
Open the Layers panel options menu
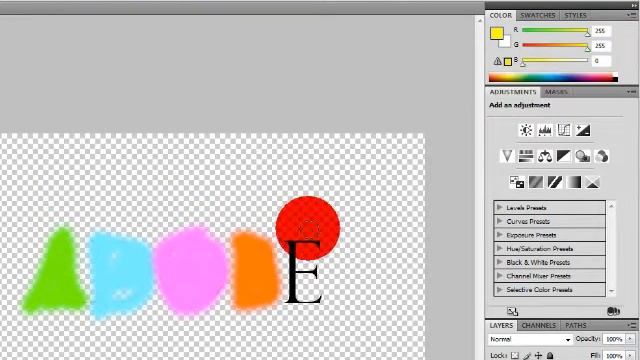point(631,325)
